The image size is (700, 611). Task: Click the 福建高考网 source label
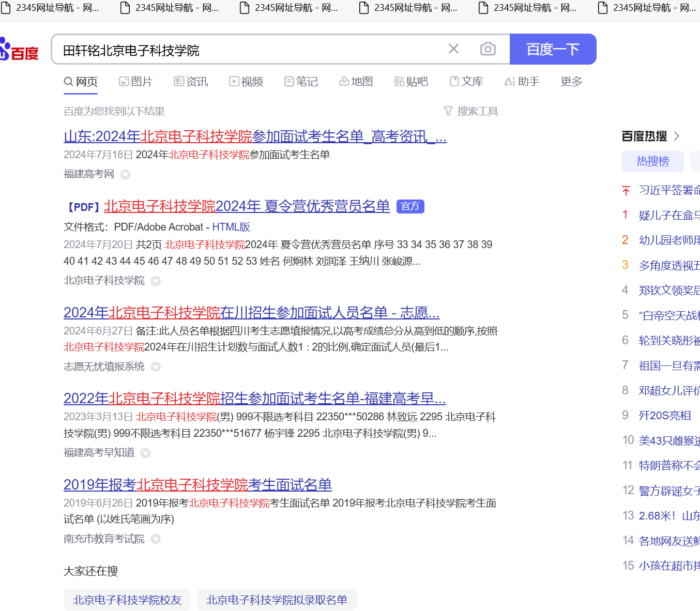(89, 174)
